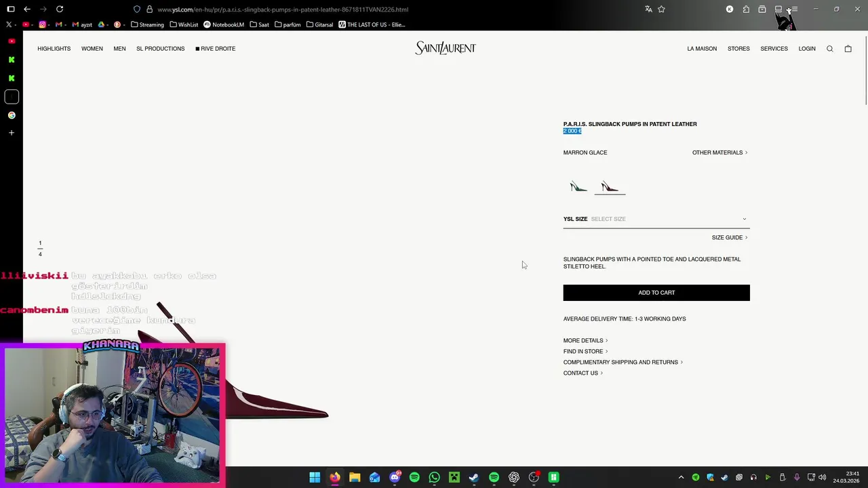This screenshot has height=488, width=868.
Task: Click the K account icon in the toolbar
Action: pyautogui.click(x=730, y=9)
